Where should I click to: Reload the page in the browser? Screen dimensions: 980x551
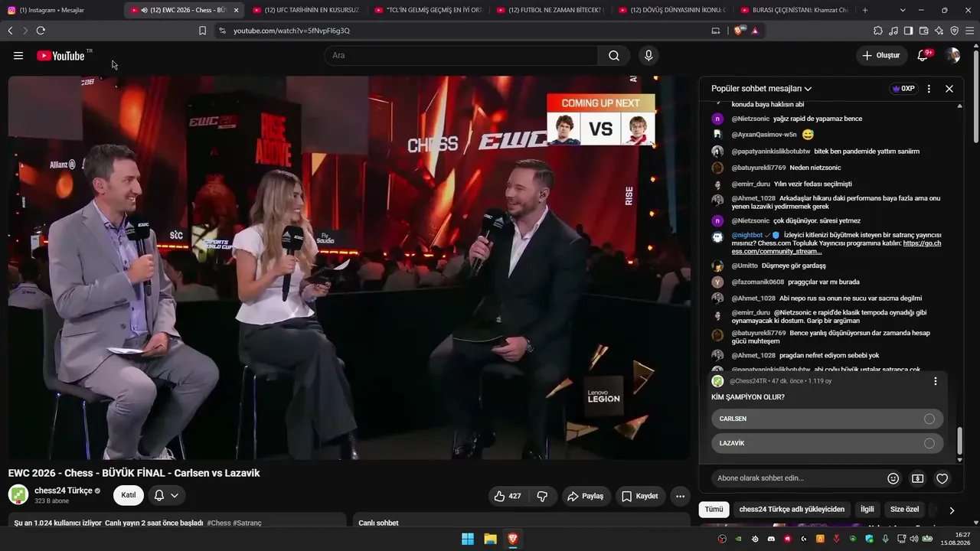(41, 31)
